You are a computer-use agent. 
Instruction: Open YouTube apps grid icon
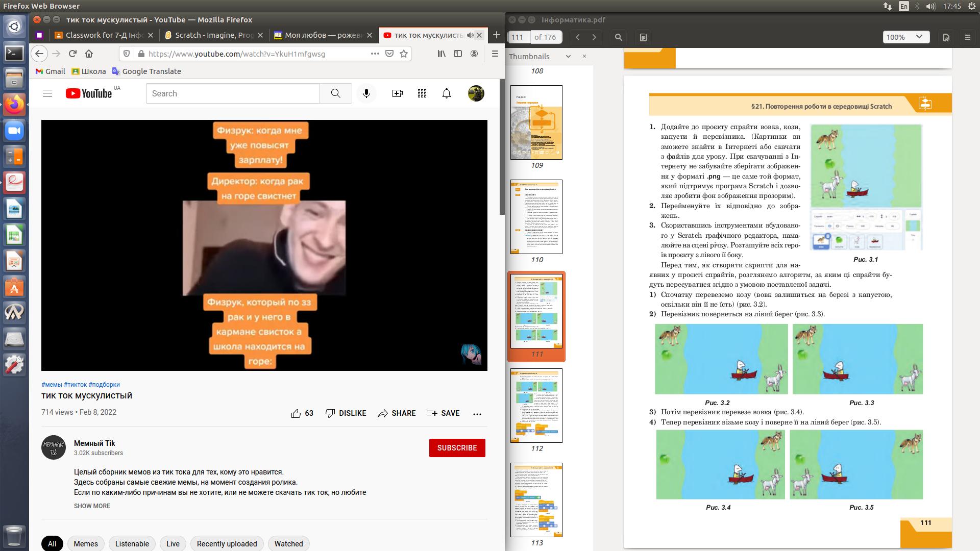pos(422,93)
